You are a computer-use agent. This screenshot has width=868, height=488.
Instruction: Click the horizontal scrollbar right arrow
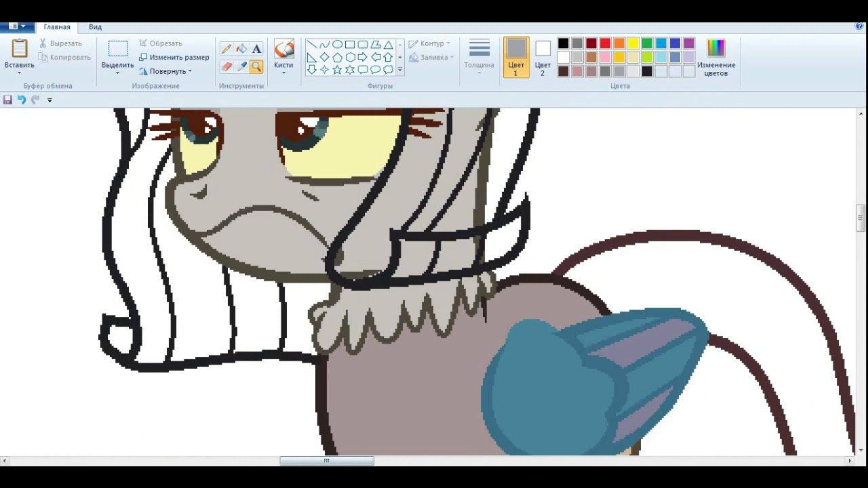pyautogui.click(x=850, y=461)
